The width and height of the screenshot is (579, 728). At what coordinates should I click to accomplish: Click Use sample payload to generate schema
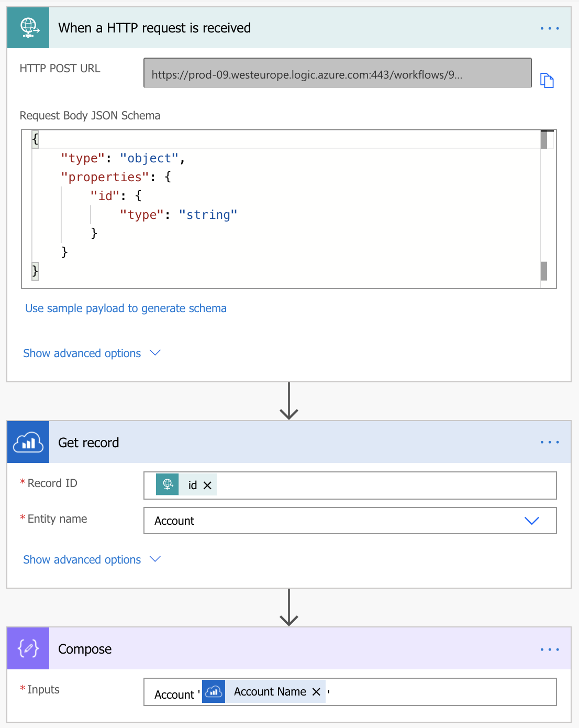click(x=126, y=308)
